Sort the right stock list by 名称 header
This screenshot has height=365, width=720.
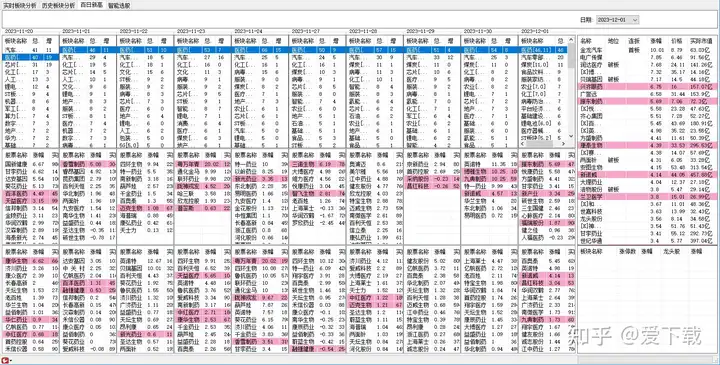point(586,41)
